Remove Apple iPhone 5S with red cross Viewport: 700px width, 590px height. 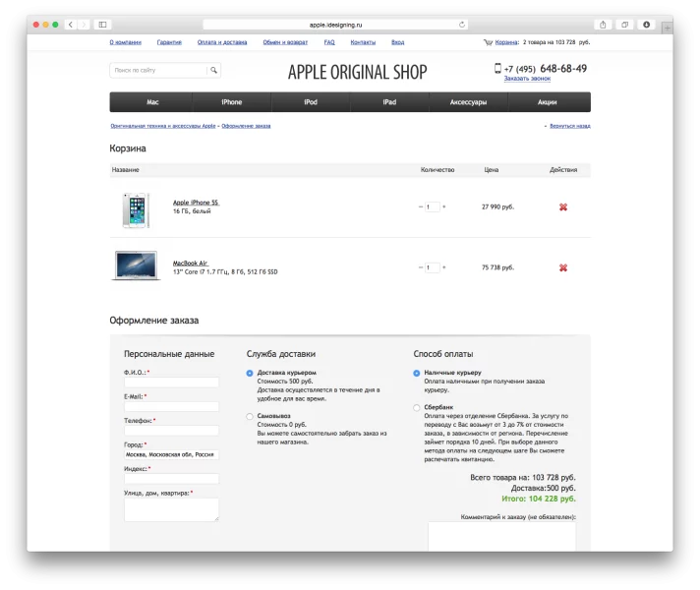tap(563, 206)
